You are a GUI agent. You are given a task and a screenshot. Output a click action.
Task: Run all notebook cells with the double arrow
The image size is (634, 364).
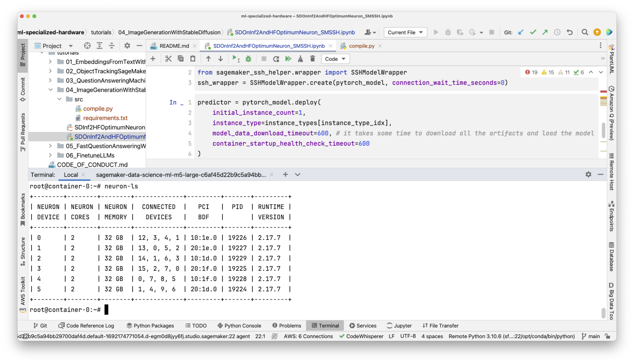point(288,59)
